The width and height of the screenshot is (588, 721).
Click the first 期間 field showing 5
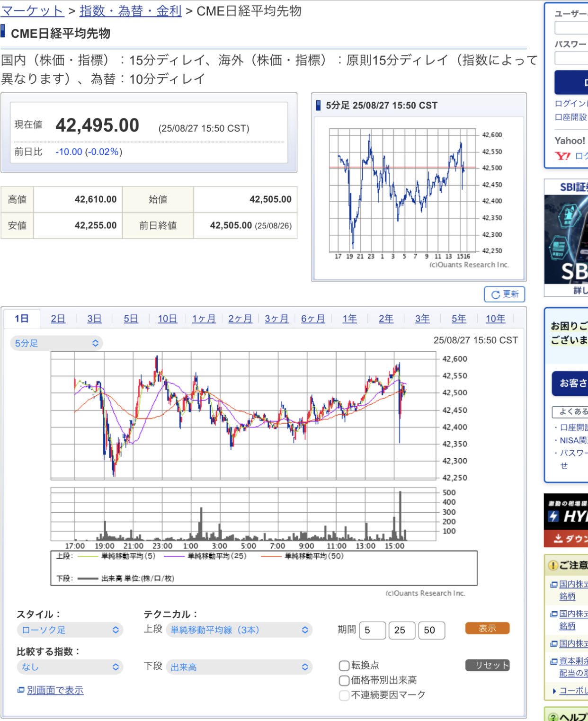click(x=373, y=630)
